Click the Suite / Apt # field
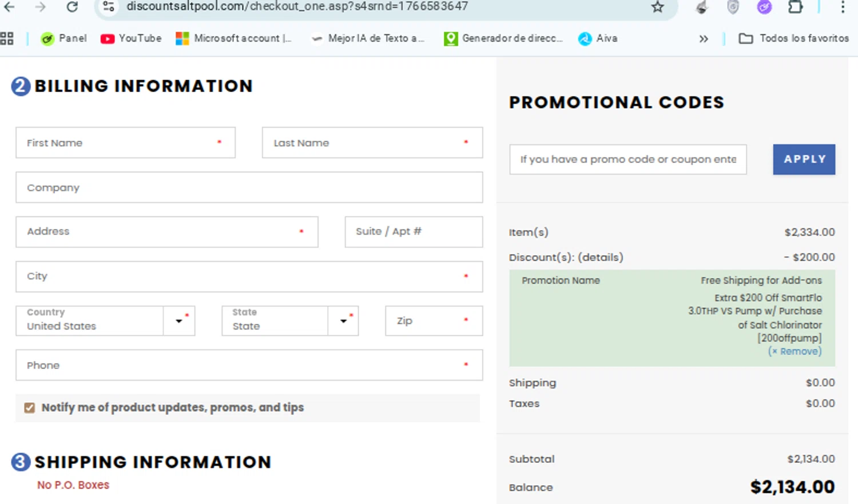This screenshot has height=504, width=858. [x=414, y=232]
